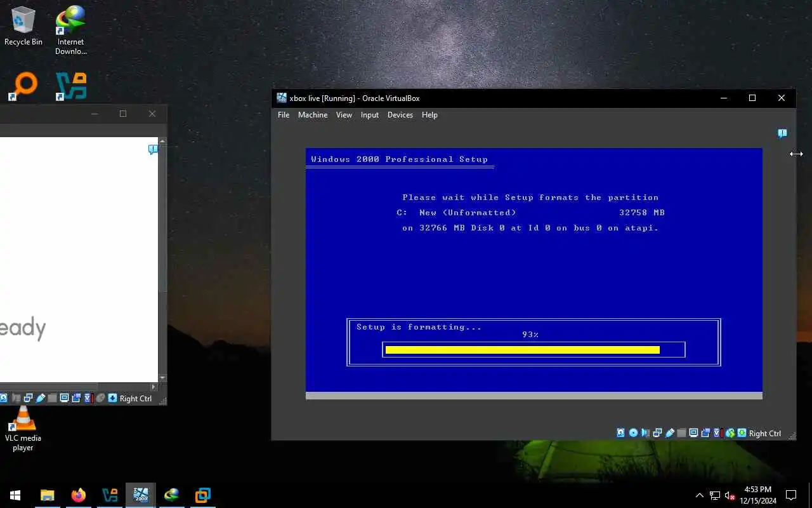The image size is (812, 508).
Task: Show hidden system tray icons
Action: pos(700,495)
